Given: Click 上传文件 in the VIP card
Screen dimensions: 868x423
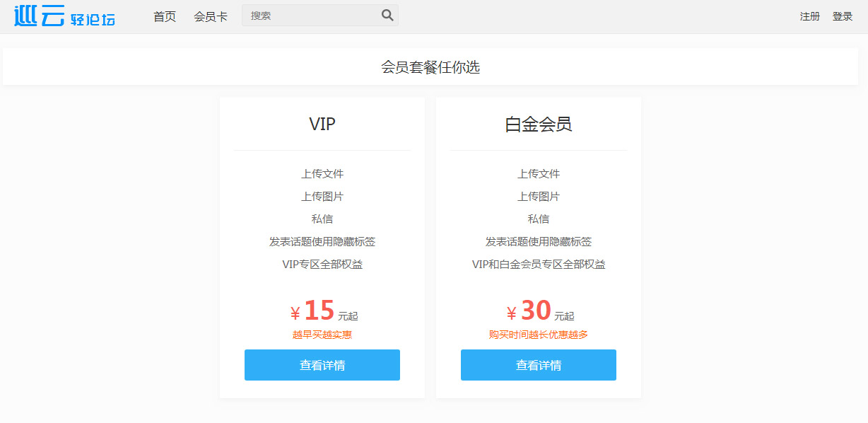Looking at the screenshot, I should click(322, 174).
